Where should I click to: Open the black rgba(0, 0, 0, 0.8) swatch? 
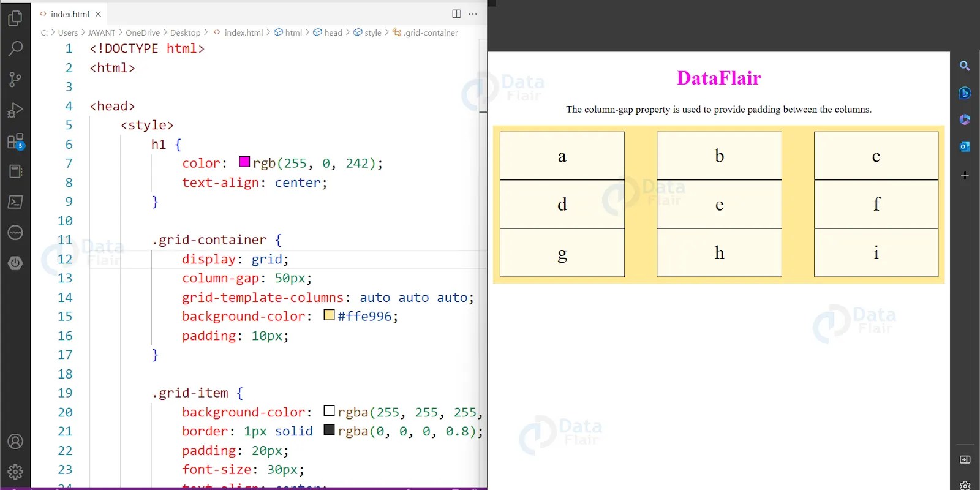[x=330, y=429]
